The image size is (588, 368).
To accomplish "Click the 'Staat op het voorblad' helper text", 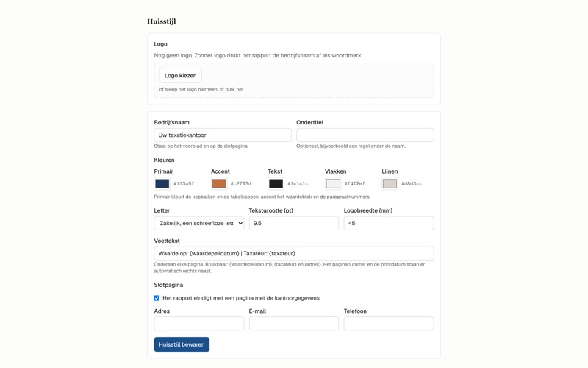I will tap(201, 146).
